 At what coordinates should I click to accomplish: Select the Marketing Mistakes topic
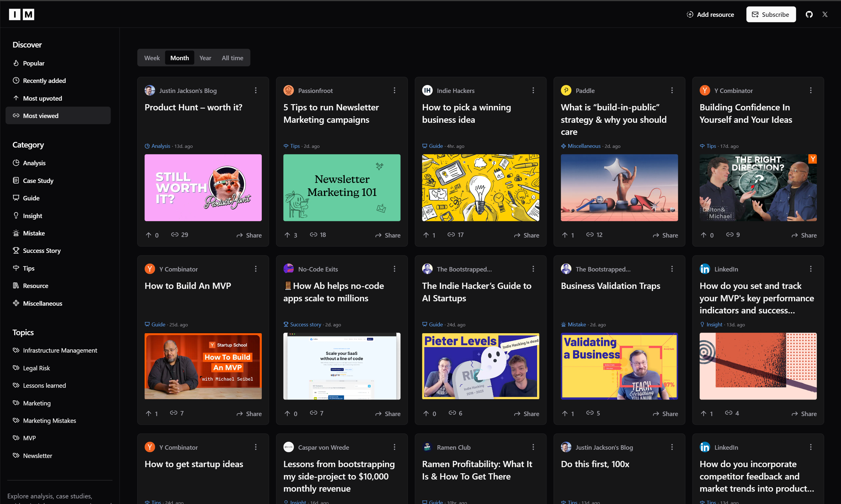[58, 420]
